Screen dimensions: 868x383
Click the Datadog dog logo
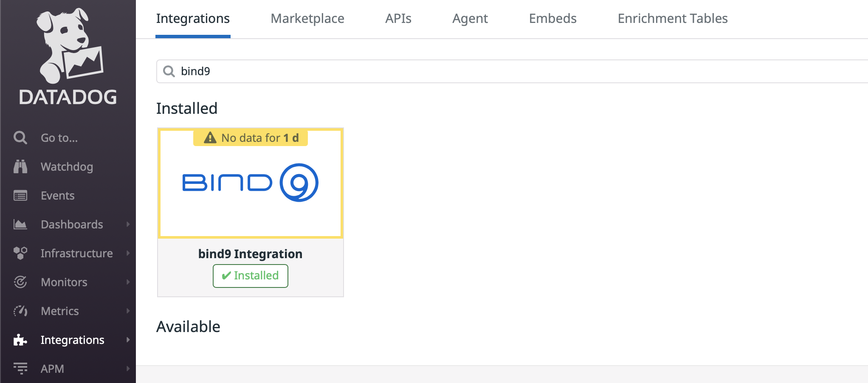70,46
